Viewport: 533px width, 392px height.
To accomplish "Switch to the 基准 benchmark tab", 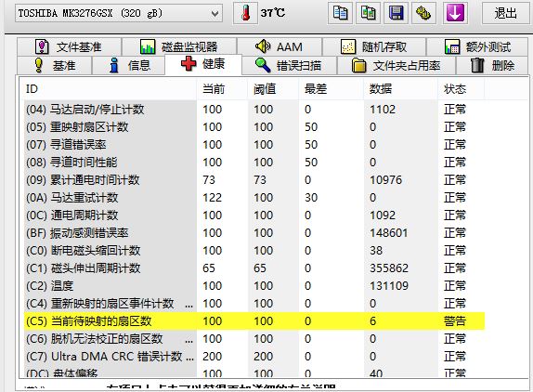I will [55, 65].
